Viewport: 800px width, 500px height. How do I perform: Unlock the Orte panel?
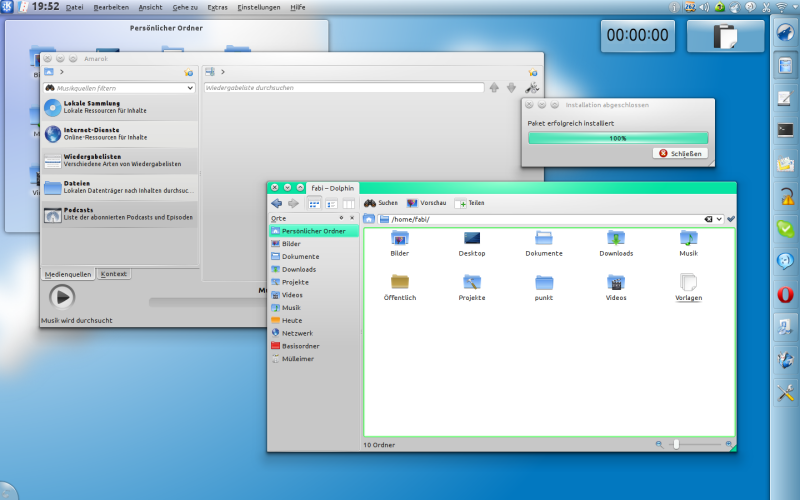coord(341,218)
